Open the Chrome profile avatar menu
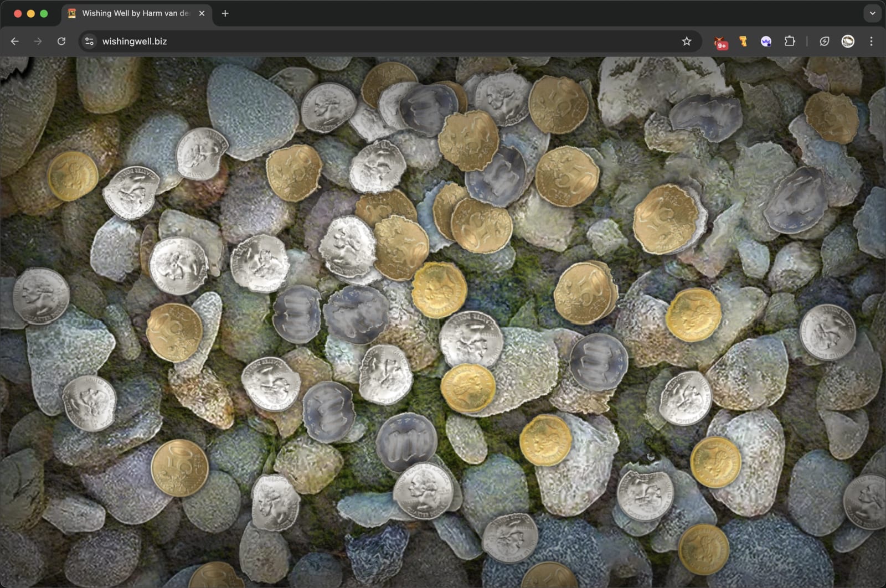 [848, 42]
